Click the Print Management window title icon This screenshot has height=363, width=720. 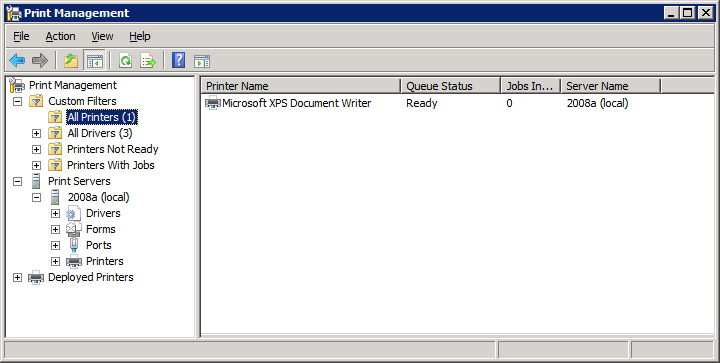click(x=14, y=13)
